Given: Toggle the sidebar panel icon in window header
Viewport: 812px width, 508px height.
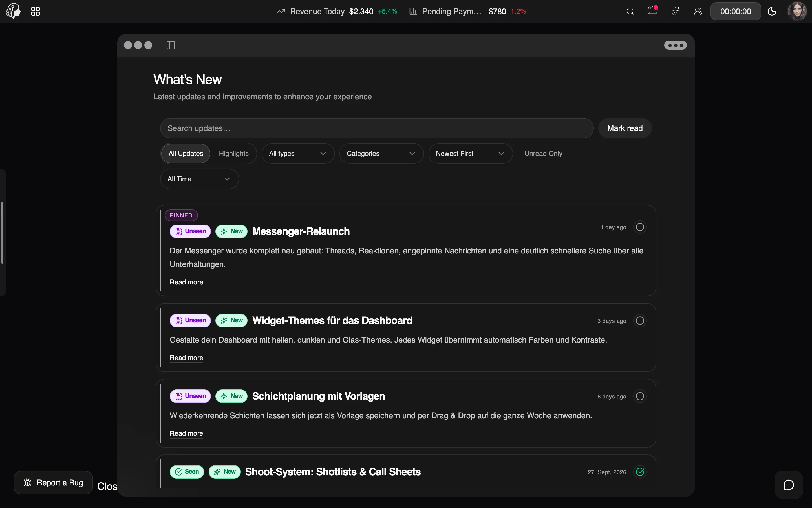Looking at the screenshot, I should 171,45.
